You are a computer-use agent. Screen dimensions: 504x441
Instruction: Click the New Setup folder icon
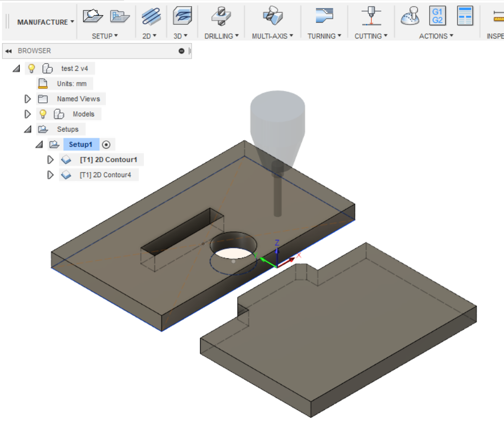pos(93,16)
